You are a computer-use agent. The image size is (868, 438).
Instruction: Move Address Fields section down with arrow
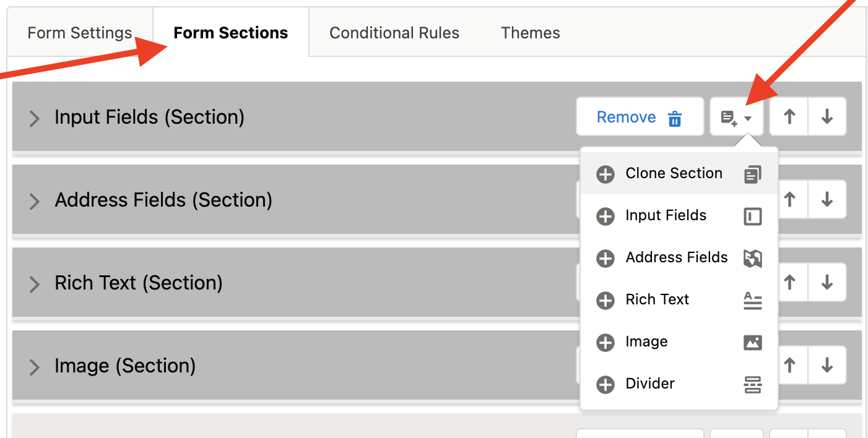click(x=827, y=199)
